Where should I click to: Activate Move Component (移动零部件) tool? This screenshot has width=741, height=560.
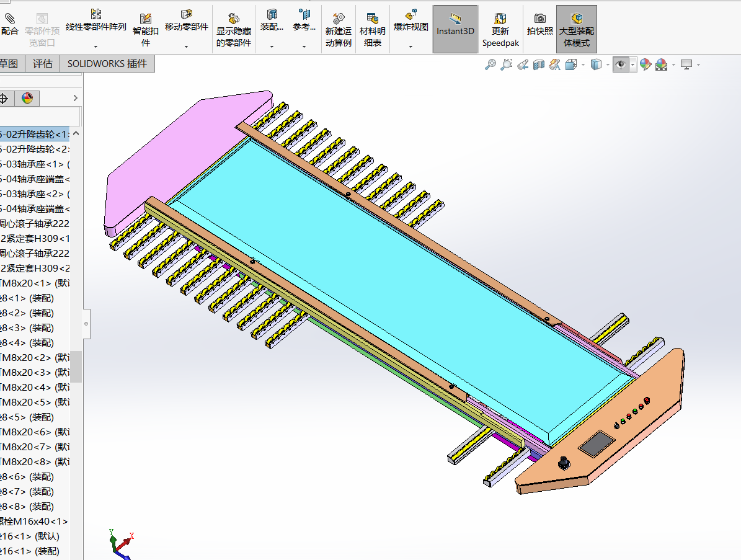click(186, 21)
